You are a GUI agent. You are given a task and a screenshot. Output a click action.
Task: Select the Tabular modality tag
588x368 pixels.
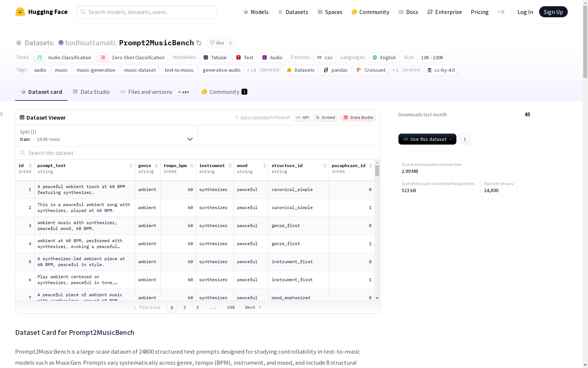(x=215, y=57)
